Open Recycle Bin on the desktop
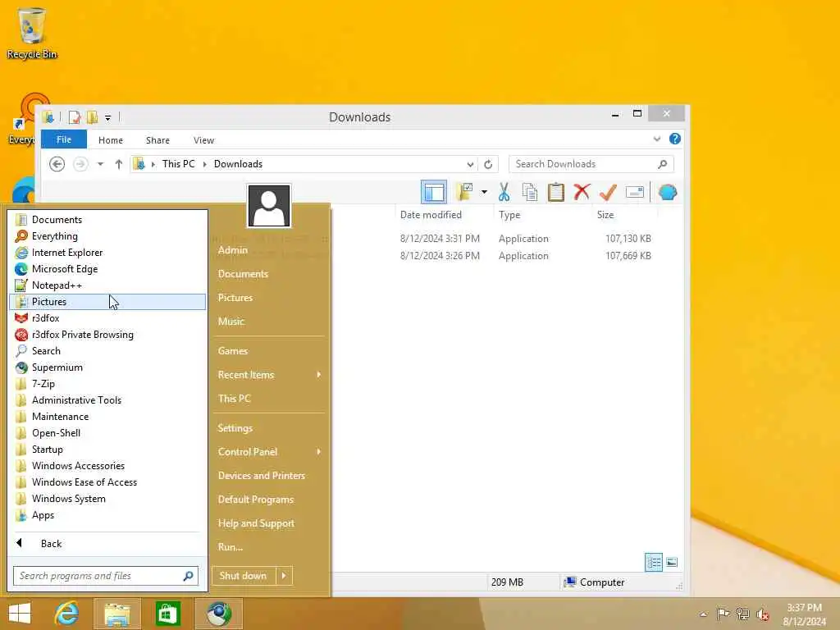The image size is (840, 630). tap(32, 33)
